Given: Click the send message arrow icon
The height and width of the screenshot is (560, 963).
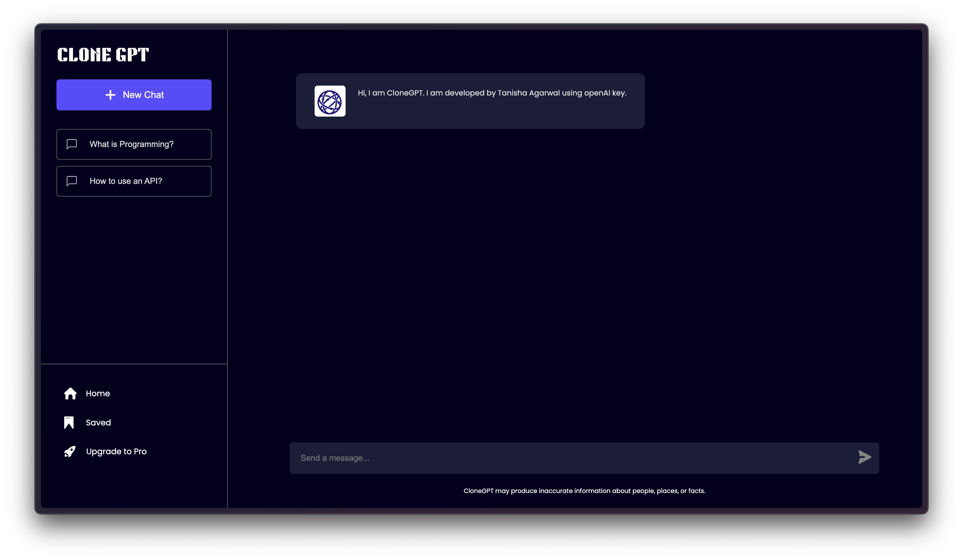Looking at the screenshot, I should pyautogui.click(x=864, y=457).
